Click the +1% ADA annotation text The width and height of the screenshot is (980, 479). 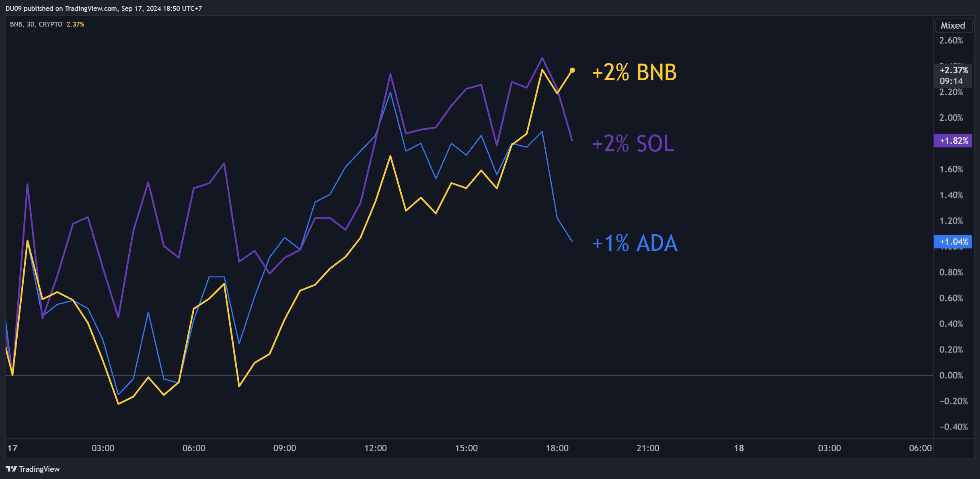635,243
